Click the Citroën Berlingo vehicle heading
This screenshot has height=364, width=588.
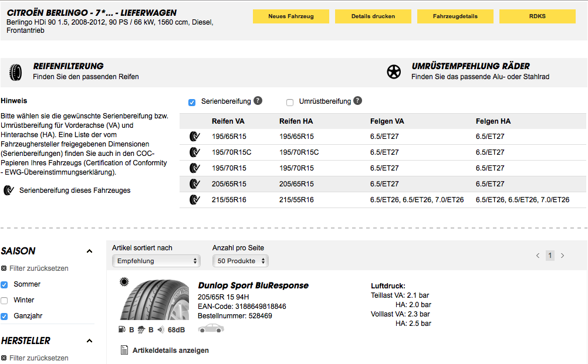pos(92,13)
